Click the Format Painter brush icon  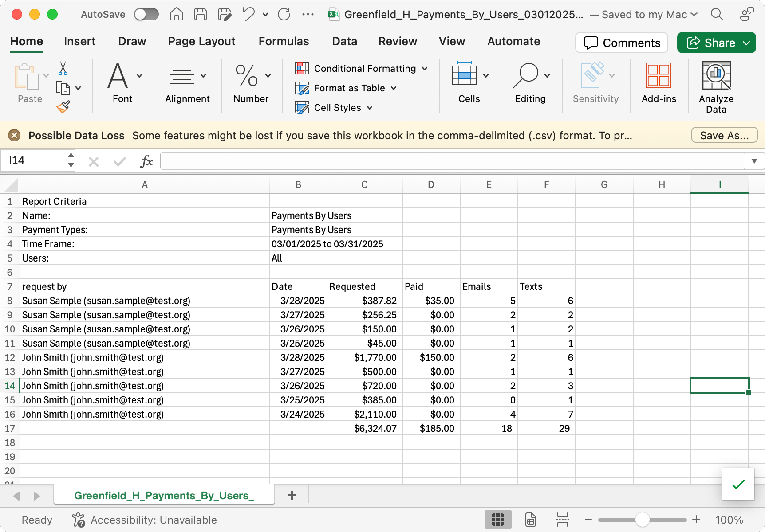click(x=63, y=107)
